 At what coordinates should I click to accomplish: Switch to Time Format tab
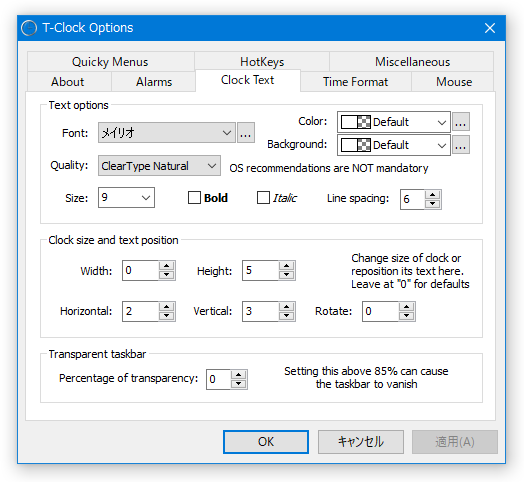point(355,82)
